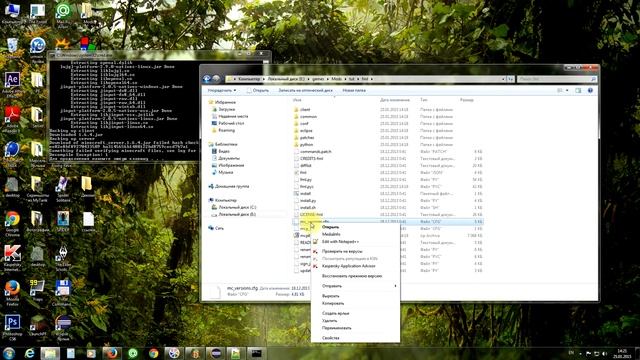
Task: Select Музыка library in navigation pane
Action: (222, 172)
